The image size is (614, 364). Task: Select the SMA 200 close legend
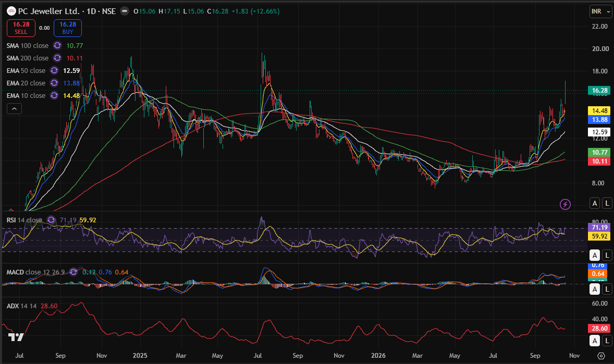coord(28,58)
